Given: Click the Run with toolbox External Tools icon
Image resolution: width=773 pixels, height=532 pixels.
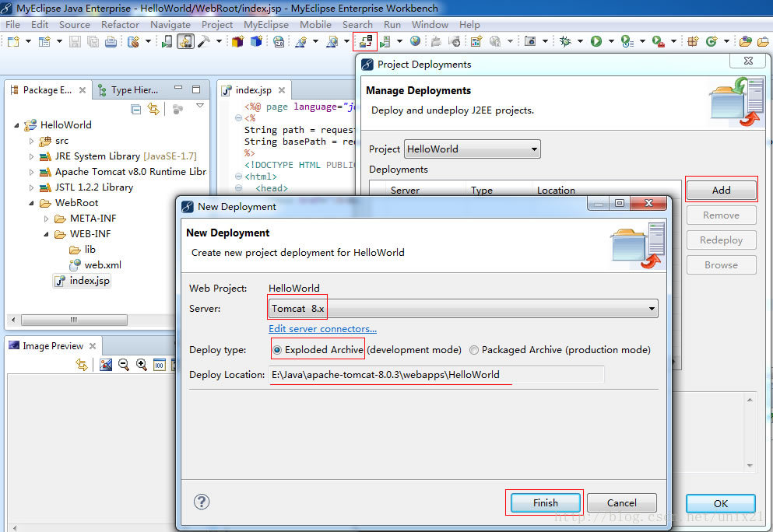Looking at the screenshot, I should point(658,41).
